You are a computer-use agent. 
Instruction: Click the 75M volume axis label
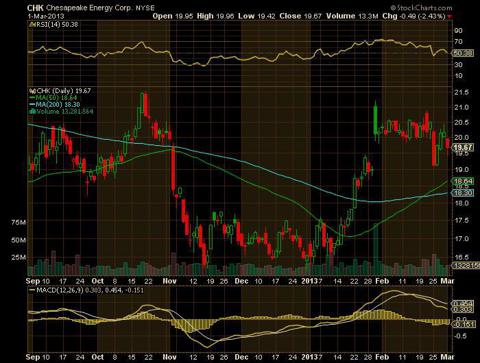(x=19, y=222)
